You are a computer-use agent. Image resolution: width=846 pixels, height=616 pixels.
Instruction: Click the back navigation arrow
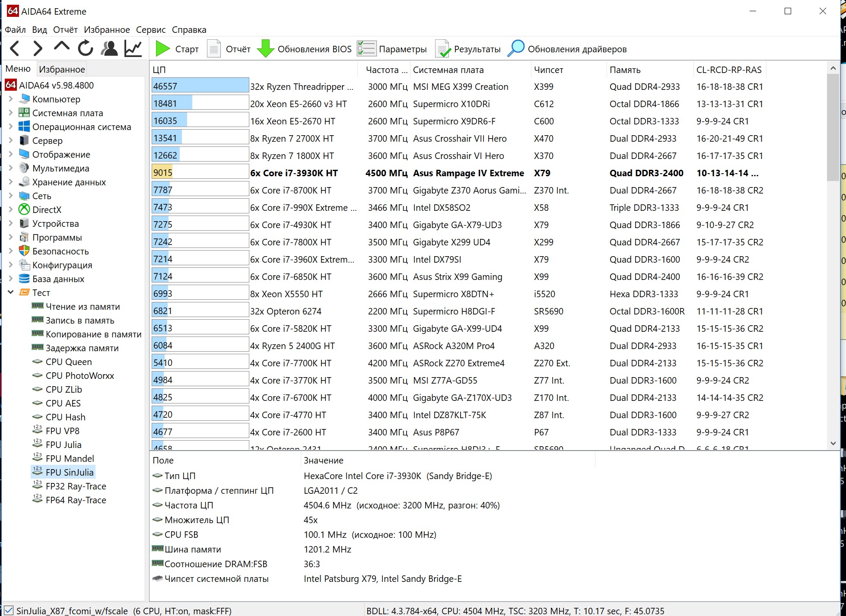pos(15,48)
